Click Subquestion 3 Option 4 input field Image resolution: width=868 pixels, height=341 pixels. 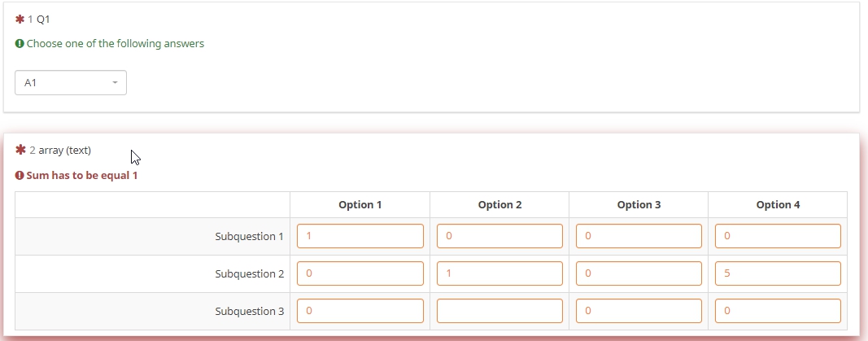tap(778, 311)
